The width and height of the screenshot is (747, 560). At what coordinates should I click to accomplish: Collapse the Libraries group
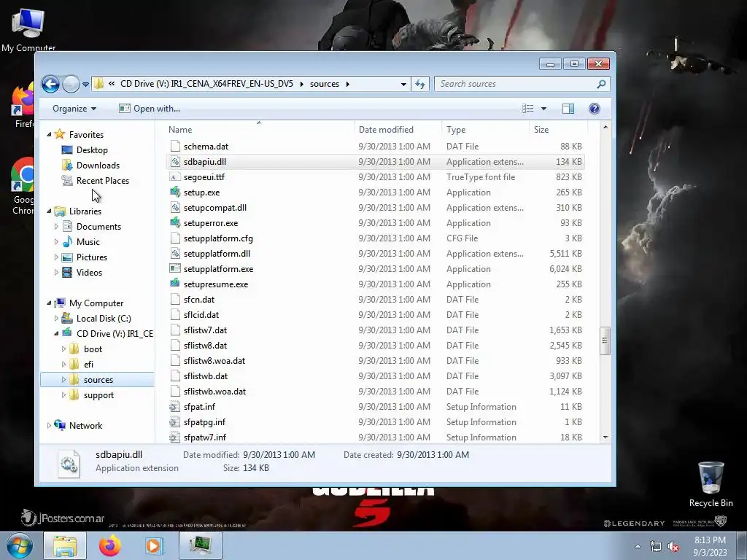pyautogui.click(x=49, y=211)
